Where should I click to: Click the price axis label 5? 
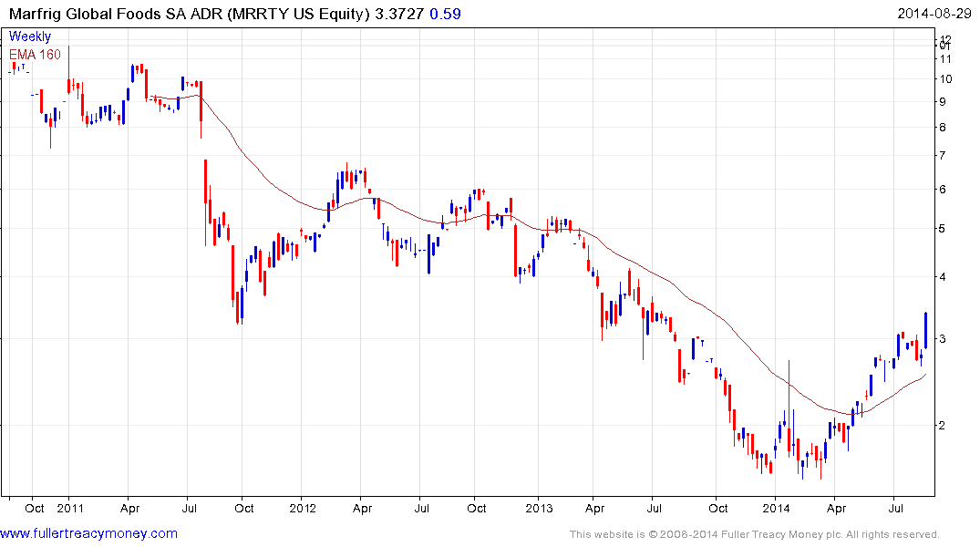(943, 229)
